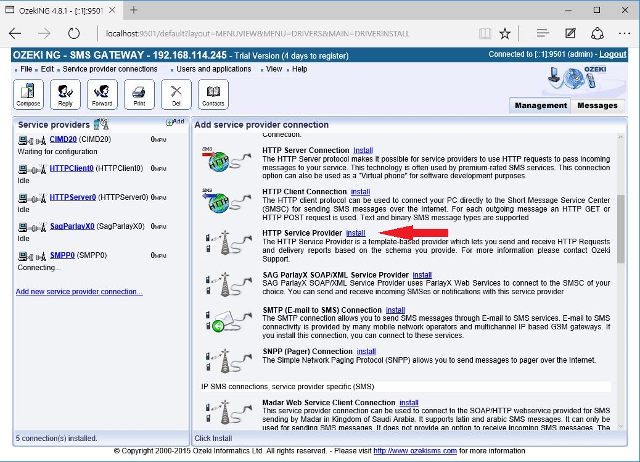
Task: Open the SMPP0 connection link
Action: tap(62, 255)
